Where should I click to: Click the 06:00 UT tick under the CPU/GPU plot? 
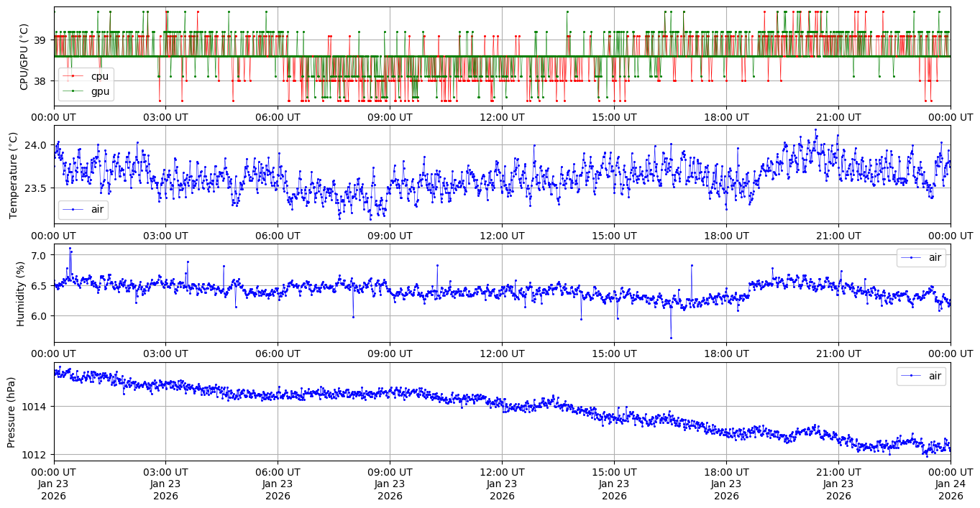point(278,117)
